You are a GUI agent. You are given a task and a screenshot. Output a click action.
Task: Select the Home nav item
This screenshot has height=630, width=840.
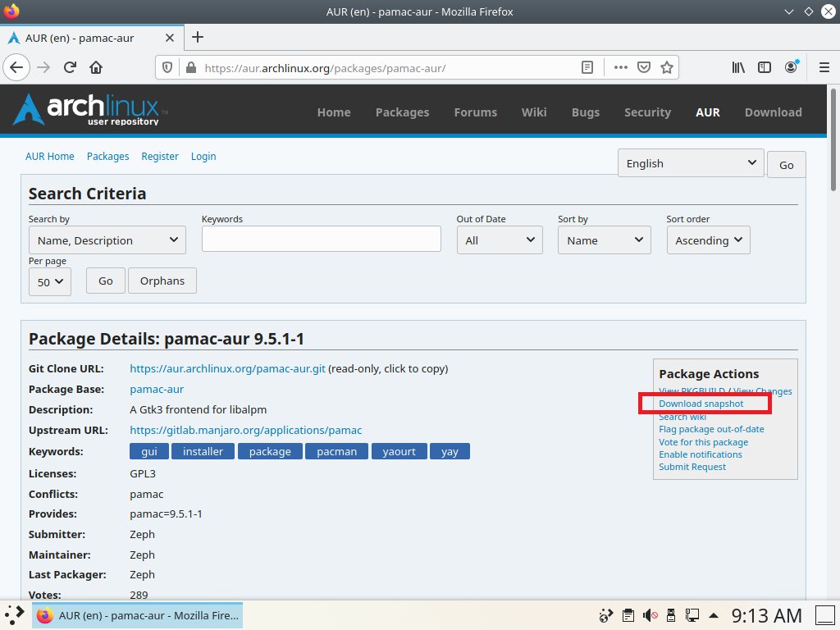[x=334, y=112]
